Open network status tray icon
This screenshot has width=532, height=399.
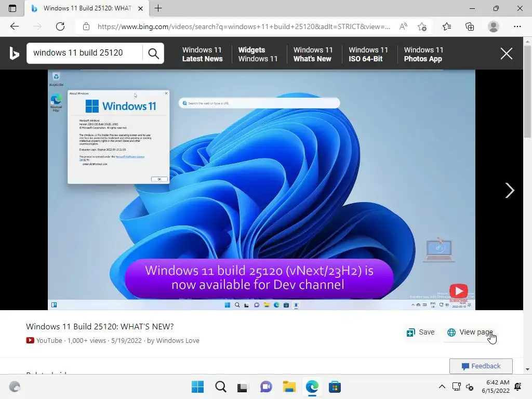pos(456,387)
